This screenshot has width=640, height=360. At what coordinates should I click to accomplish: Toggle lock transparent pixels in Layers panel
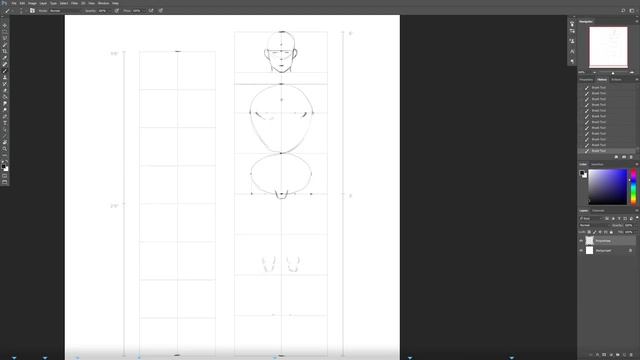(x=589, y=232)
